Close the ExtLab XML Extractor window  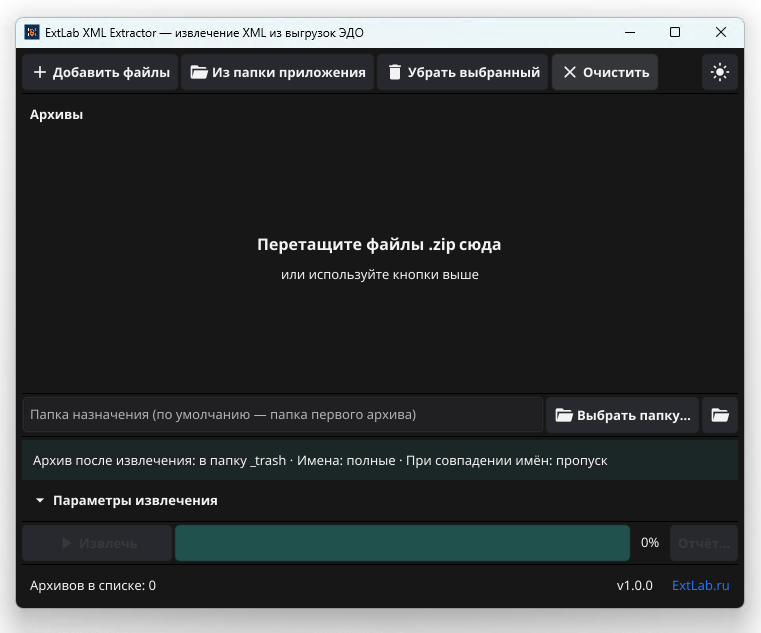pos(721,33)
